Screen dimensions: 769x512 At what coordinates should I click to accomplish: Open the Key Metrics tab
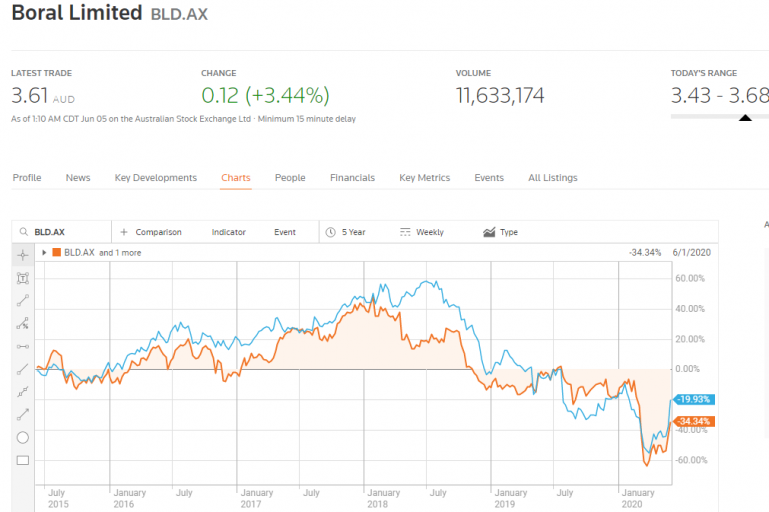pos(424,178)
